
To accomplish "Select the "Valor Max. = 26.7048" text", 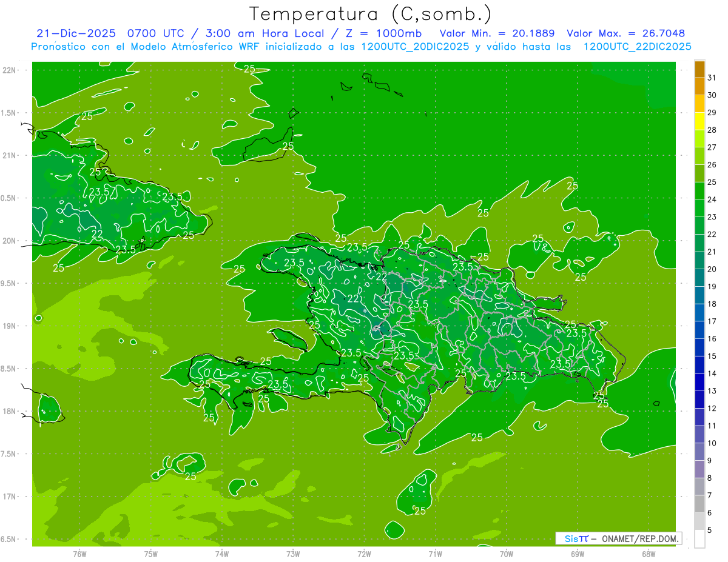I will [x=625, y=33].
